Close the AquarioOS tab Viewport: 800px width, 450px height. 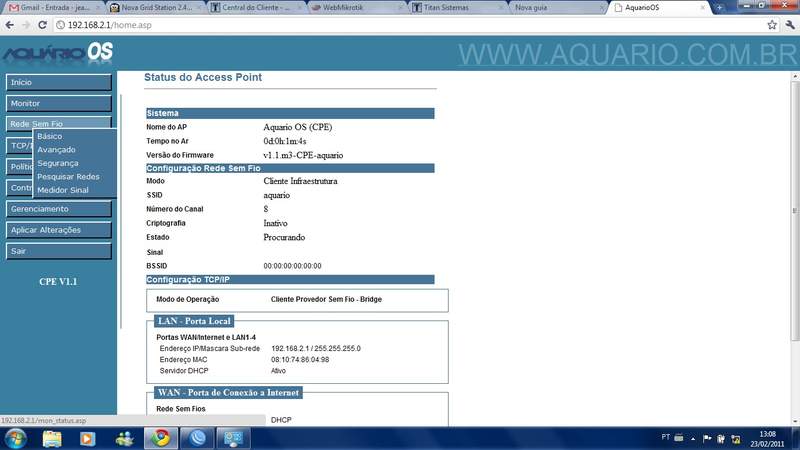703,8
